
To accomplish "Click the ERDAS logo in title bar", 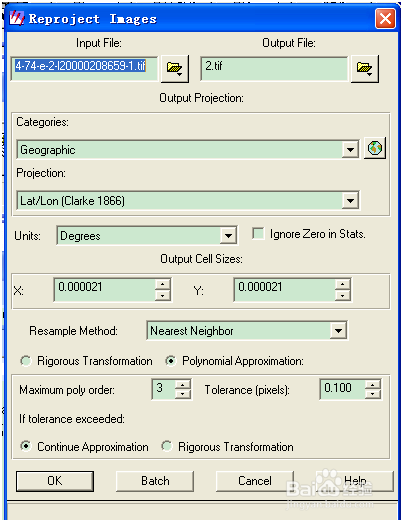I will pyautogui.click(x=17, y=18).
